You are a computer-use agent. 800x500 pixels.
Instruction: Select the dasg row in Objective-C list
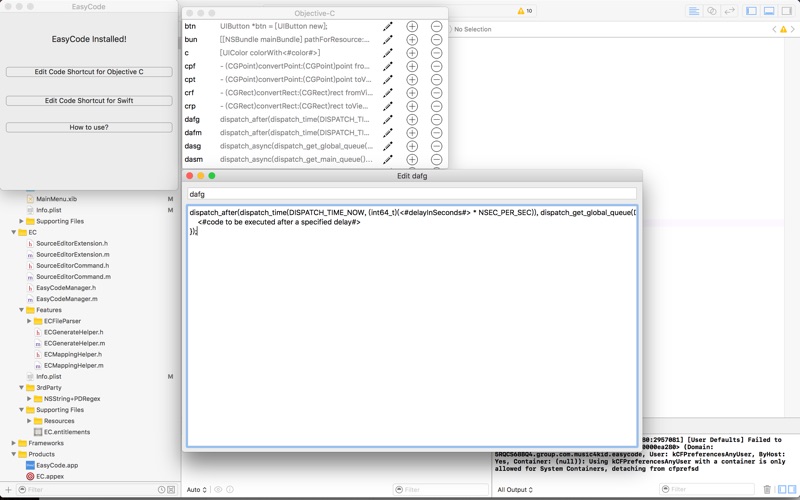(315, 146)
